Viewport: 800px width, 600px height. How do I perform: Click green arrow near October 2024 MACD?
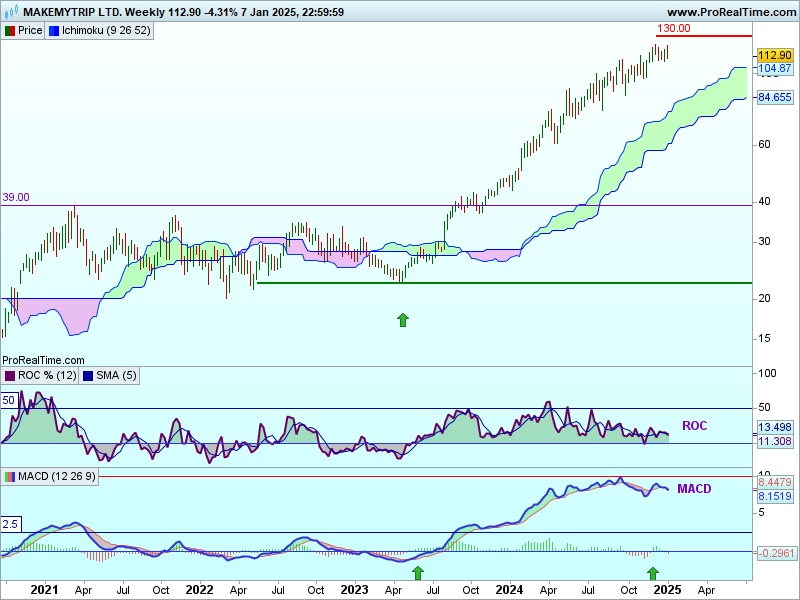(653, 572)
